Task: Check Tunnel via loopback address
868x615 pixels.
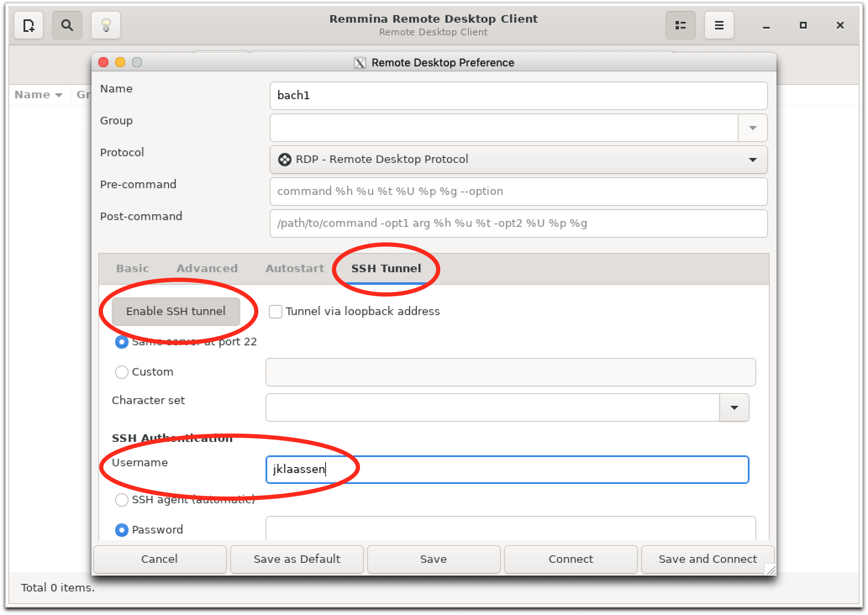Action: (x=276, y=312)
